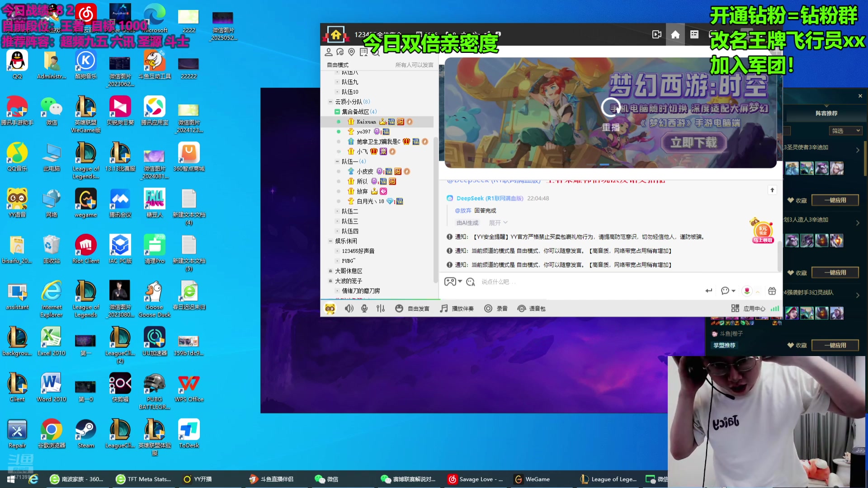The height and width of the screenshot is (488, 868).
Task: Open Steam desktop shortcut
Action: tap(86, 434)
